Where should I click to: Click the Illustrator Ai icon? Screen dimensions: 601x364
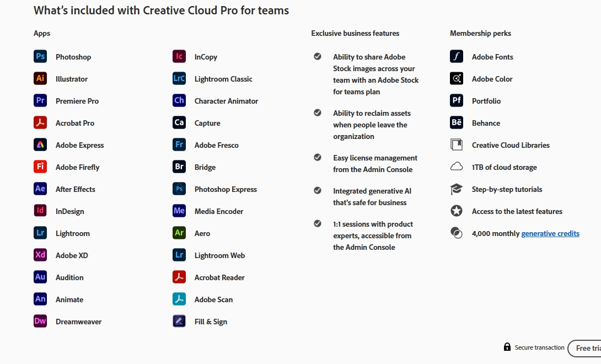(x=40, y=78)
